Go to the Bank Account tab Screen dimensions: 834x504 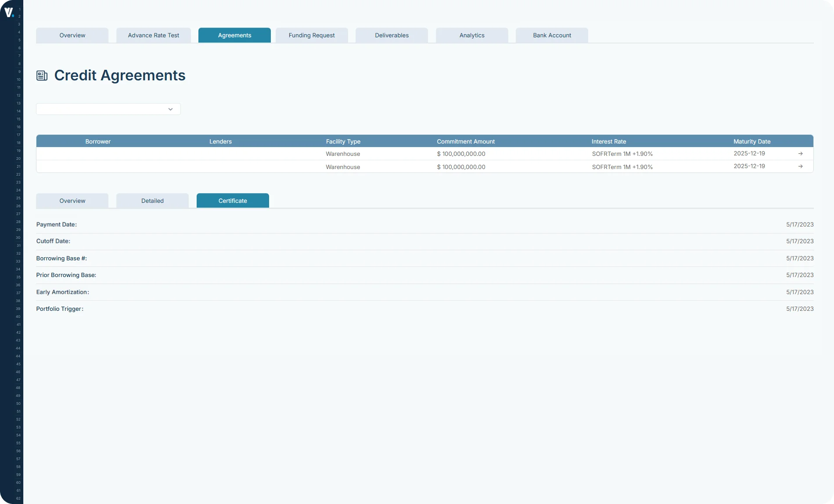click(x=551, y=35)
